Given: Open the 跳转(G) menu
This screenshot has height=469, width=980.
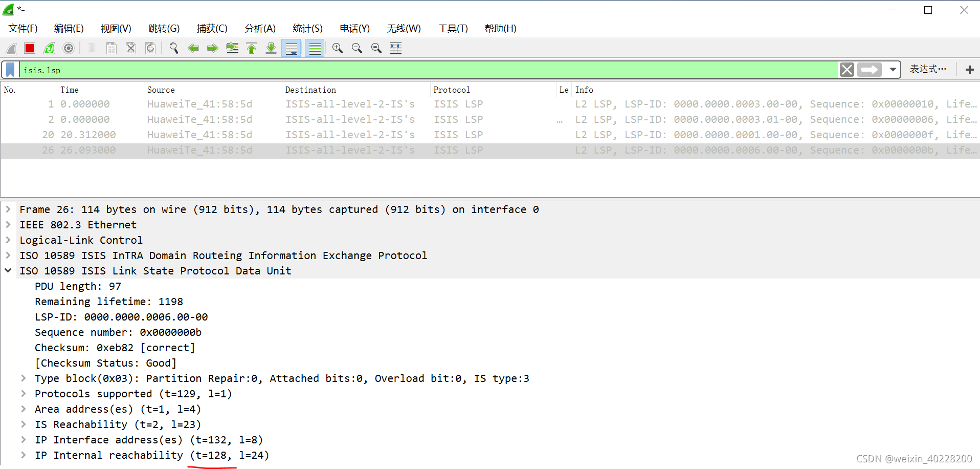Looking at the screenshot, I should click(x=164, y=29).
